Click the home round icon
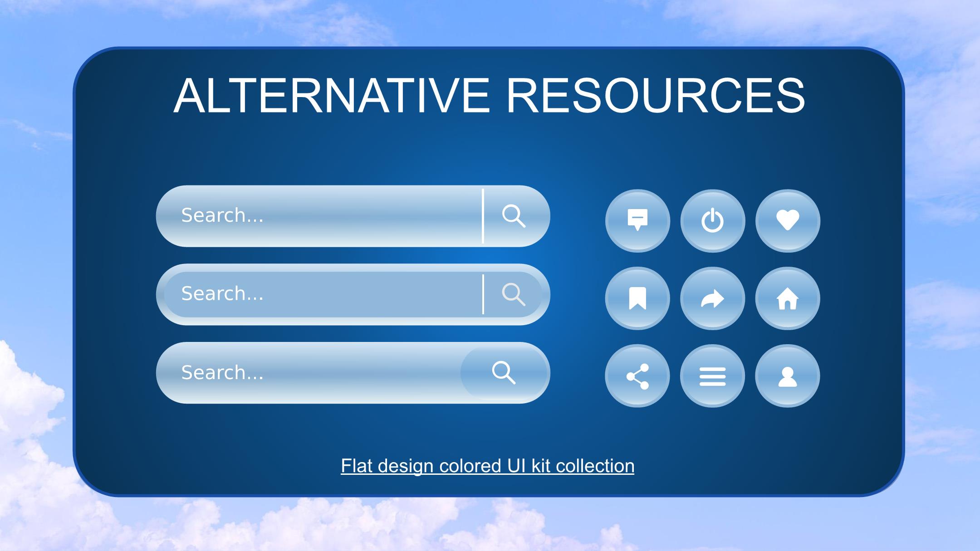 pos(788,298)
